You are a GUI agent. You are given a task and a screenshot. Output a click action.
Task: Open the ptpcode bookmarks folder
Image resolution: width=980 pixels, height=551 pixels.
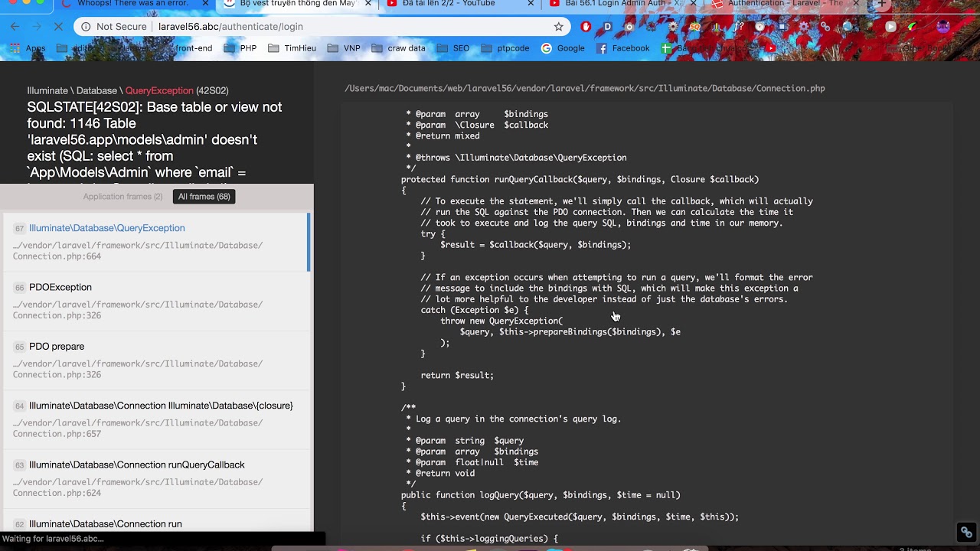tap(505, 48)
